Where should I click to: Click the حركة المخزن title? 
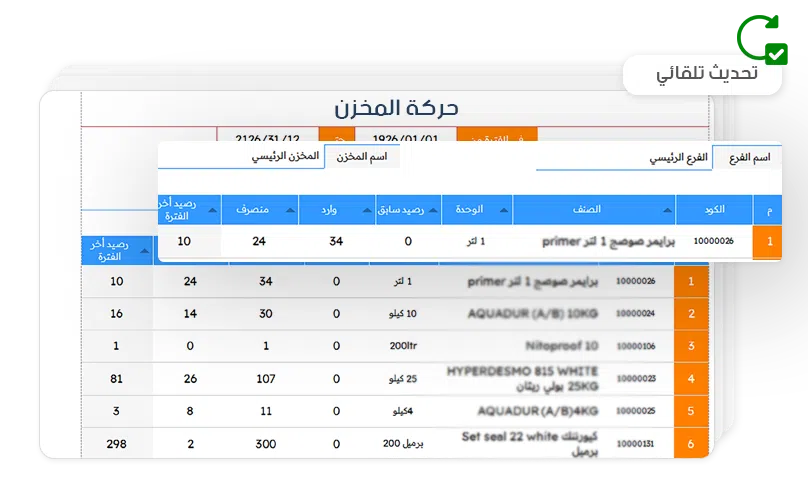tap(396, 108)
